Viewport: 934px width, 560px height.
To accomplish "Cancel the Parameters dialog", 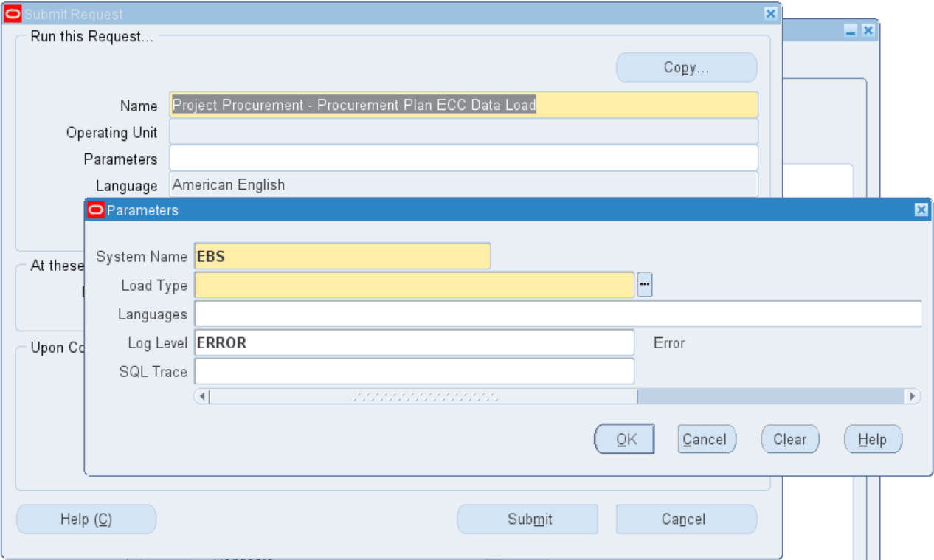I will click(x=707, y=440).
